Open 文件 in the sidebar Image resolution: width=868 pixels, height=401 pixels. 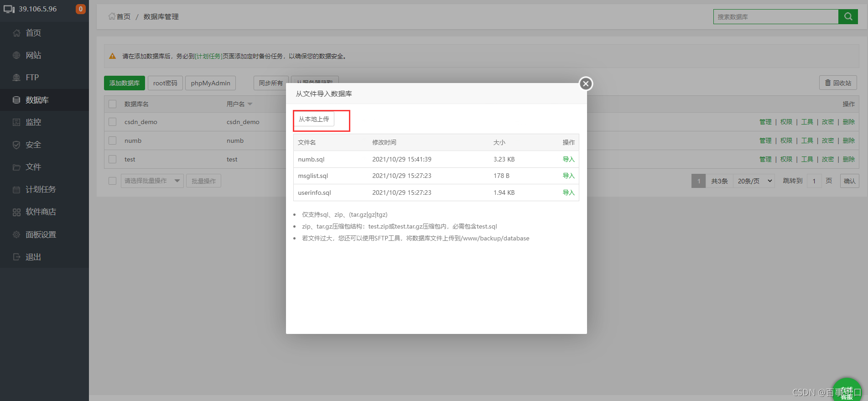[x=44, y=167]
